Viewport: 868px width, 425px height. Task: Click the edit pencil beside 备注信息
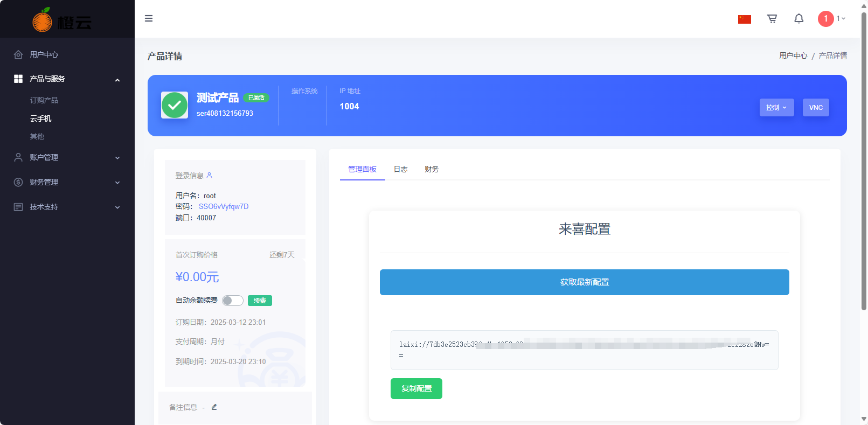[214, 407]
